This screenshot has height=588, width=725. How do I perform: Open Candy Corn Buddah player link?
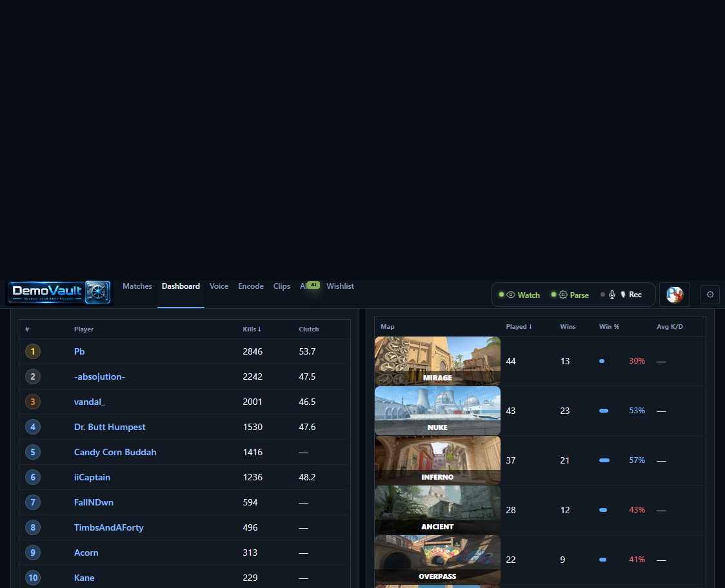pyautogui.click(x=115, y=452)
